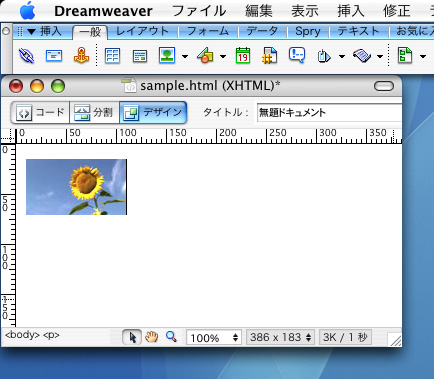
Task: Select the sunflower image in document
Action: tap(76, 187)
